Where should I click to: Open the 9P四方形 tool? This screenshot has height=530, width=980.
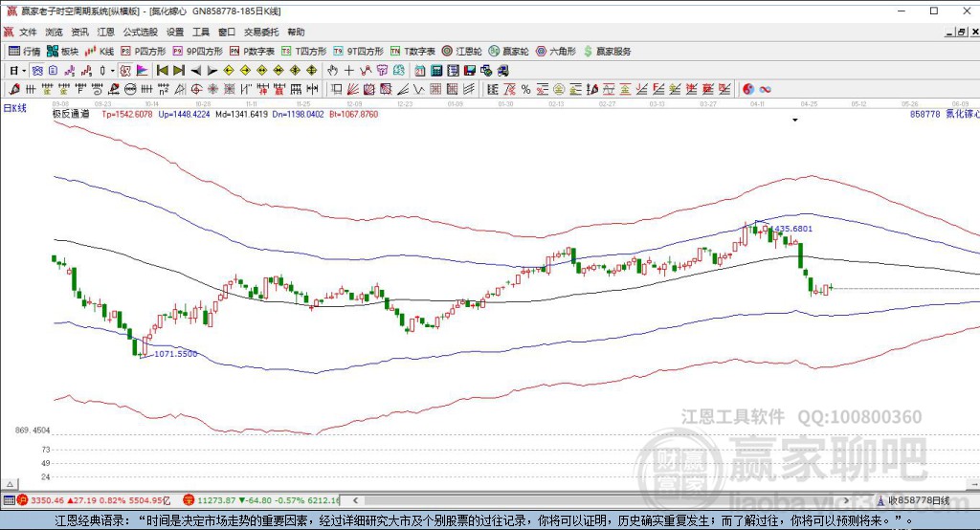[197, 52]
